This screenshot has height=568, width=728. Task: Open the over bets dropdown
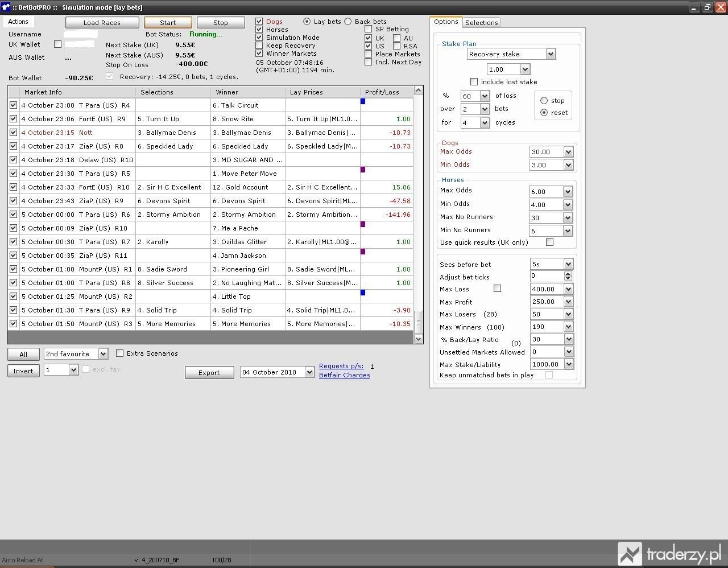(x=485, y=109)
